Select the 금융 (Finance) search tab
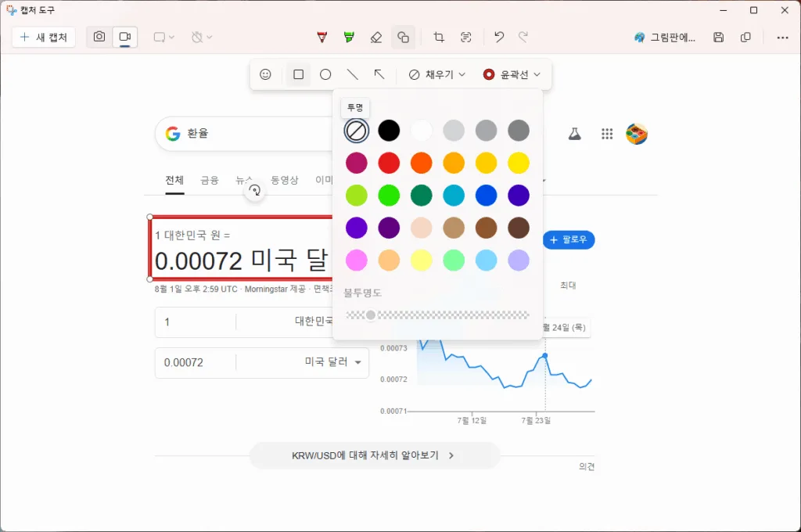Screen dimensions: 801x532 coord(210,180)
